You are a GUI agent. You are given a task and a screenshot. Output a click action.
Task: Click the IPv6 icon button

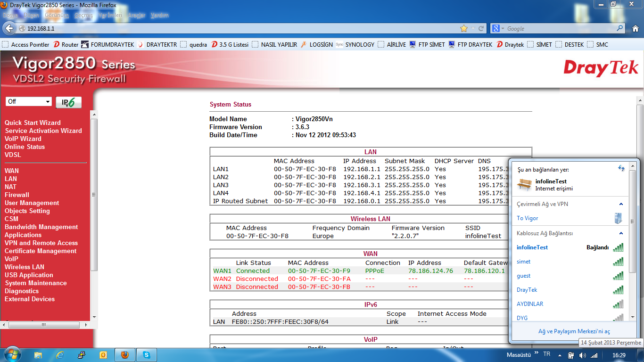(x=68, y=102)
